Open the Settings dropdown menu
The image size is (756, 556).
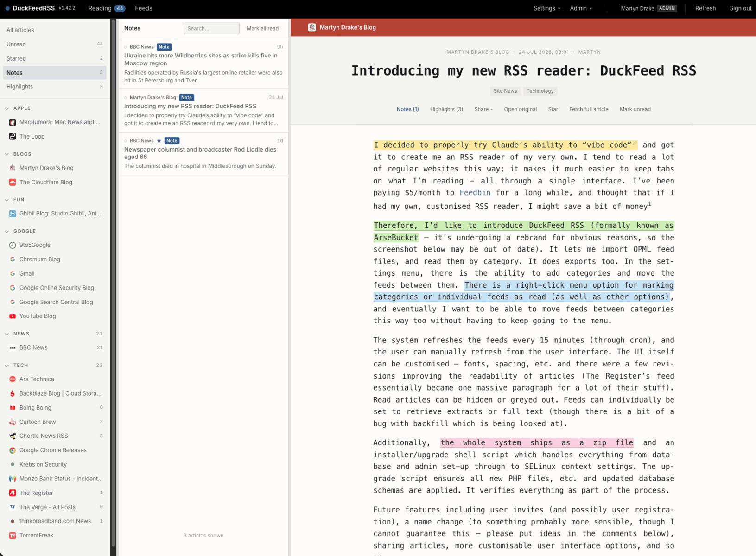pos(547,8)
